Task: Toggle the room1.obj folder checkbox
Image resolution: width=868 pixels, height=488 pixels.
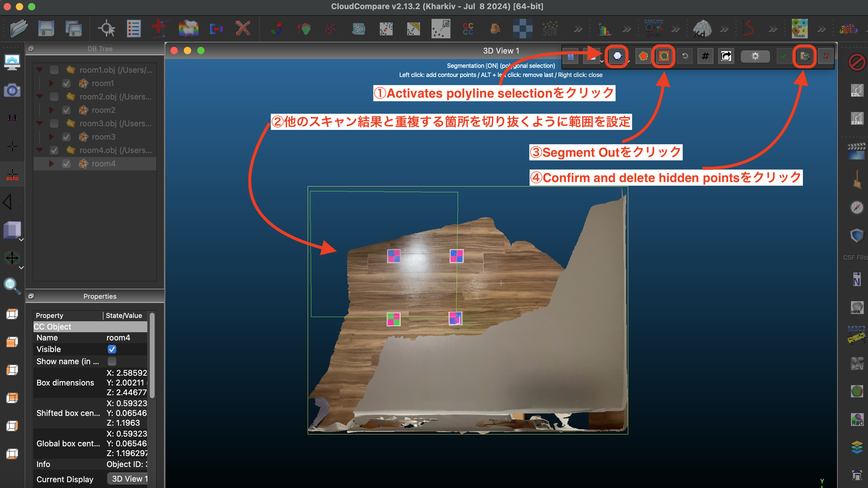Action: click(x=54, y=70)
